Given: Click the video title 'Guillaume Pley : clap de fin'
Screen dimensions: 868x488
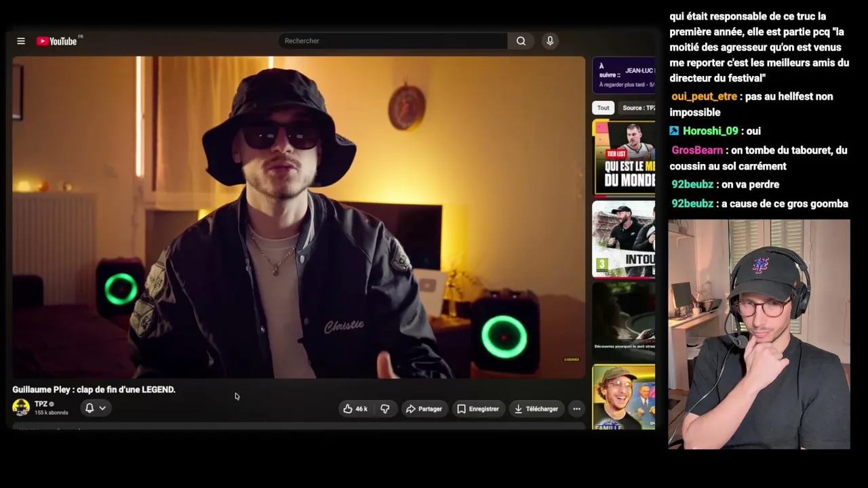Looking at the screenshot, I should coord(94,390).
